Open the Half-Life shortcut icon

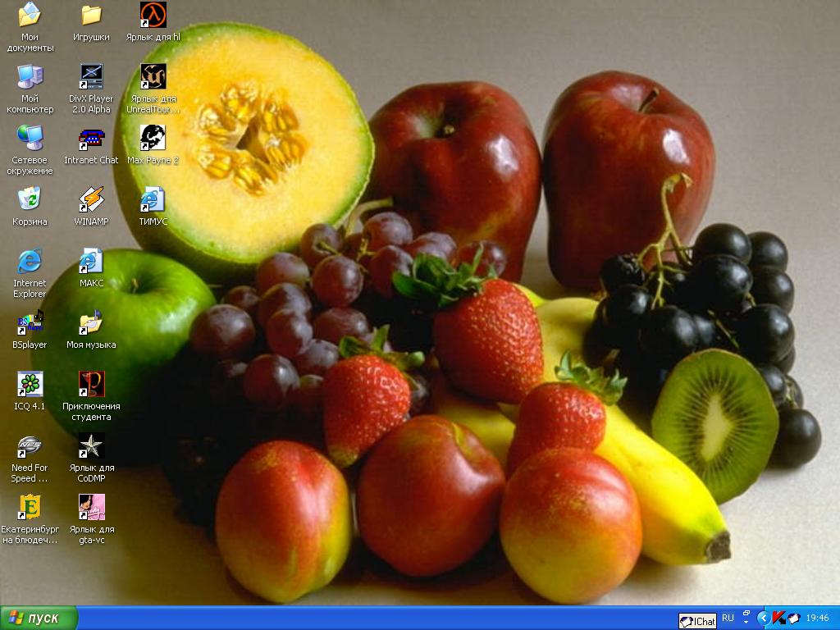(153, 16)
